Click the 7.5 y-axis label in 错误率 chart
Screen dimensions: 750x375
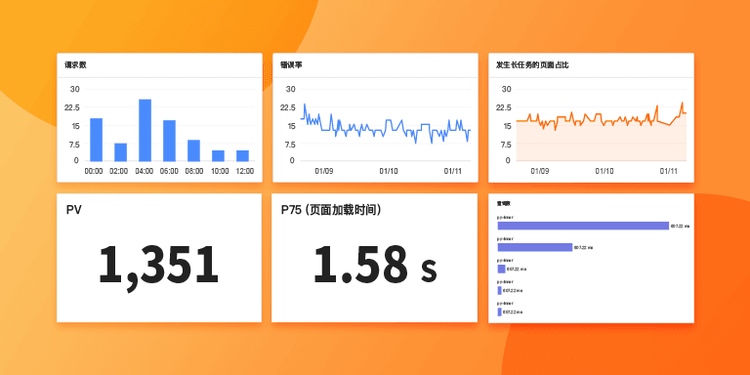pyautogui.click(x=289, y=144)
